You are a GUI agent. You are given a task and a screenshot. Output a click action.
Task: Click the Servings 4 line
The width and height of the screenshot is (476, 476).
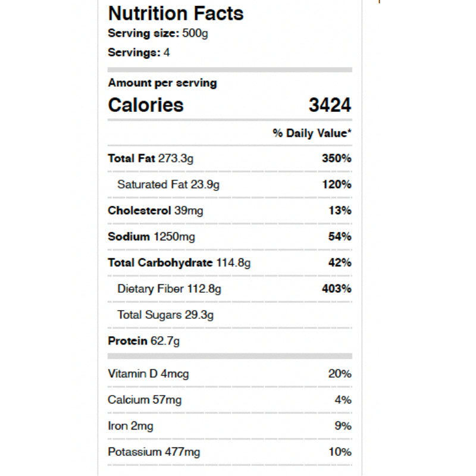(x=139, y=52)
